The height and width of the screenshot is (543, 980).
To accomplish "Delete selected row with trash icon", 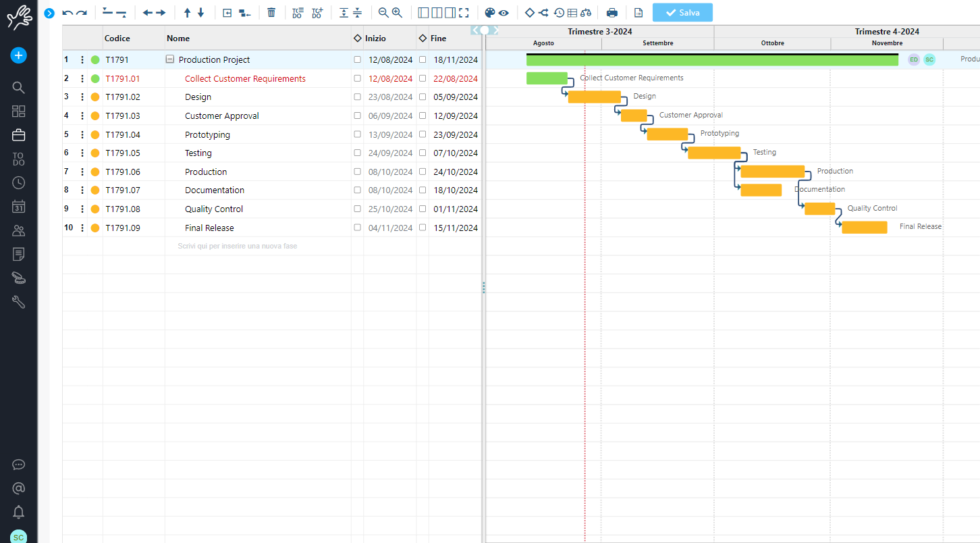I will point(271,13).
